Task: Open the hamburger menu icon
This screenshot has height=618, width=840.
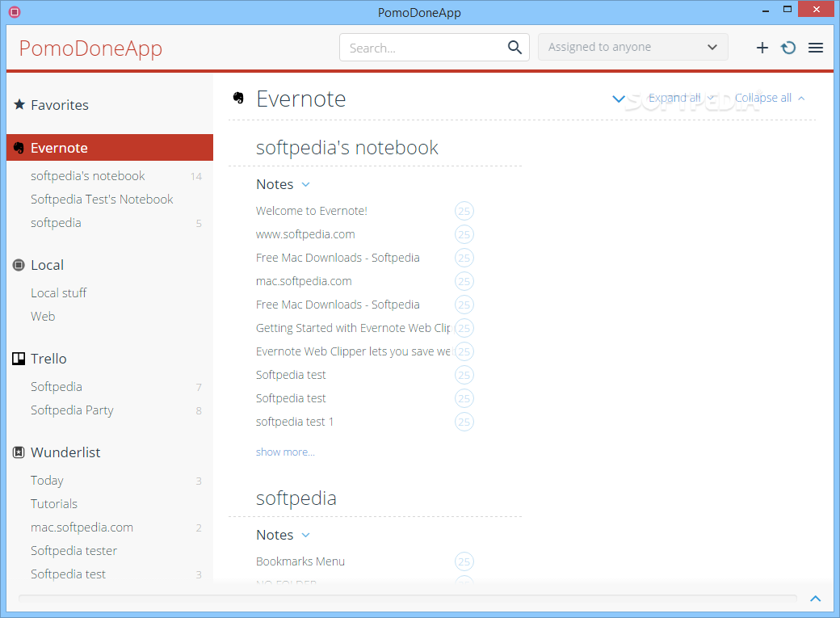Action: pyautogui.click(x=815, y=48)
